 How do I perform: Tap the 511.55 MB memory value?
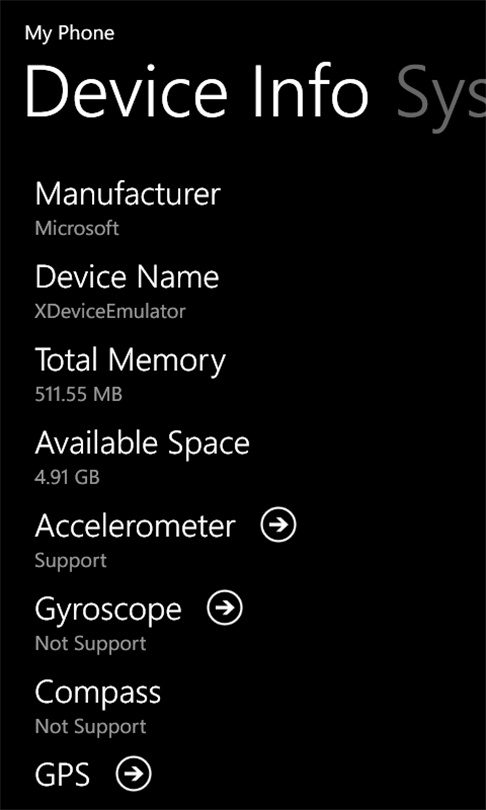click(x=79, y=395)
